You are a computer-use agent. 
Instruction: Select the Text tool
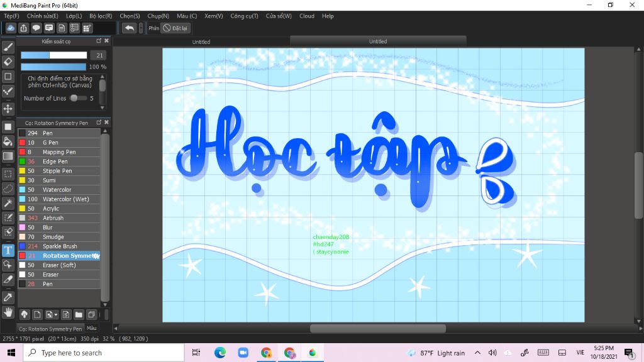8,250
